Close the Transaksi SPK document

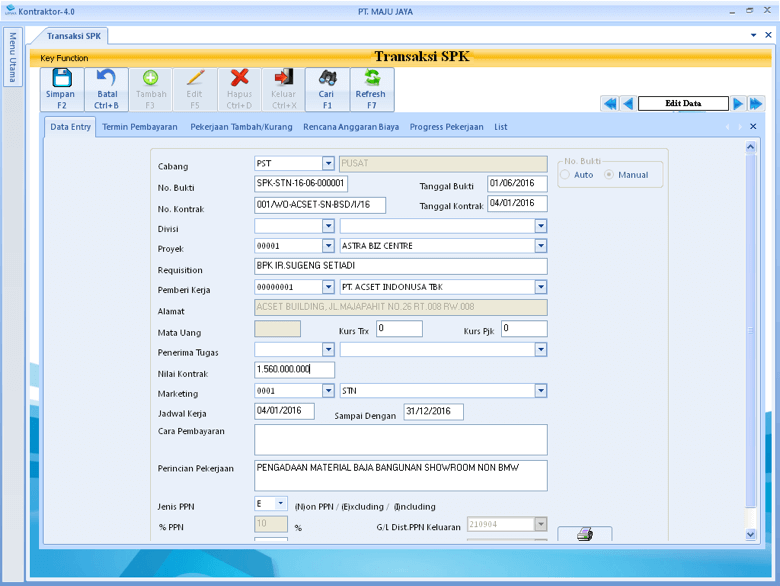[768, 35]
